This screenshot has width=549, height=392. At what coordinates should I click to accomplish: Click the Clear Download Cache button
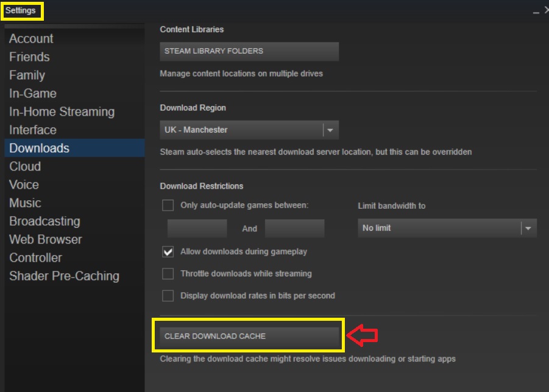pyautogui.click(x=249, y=335)
